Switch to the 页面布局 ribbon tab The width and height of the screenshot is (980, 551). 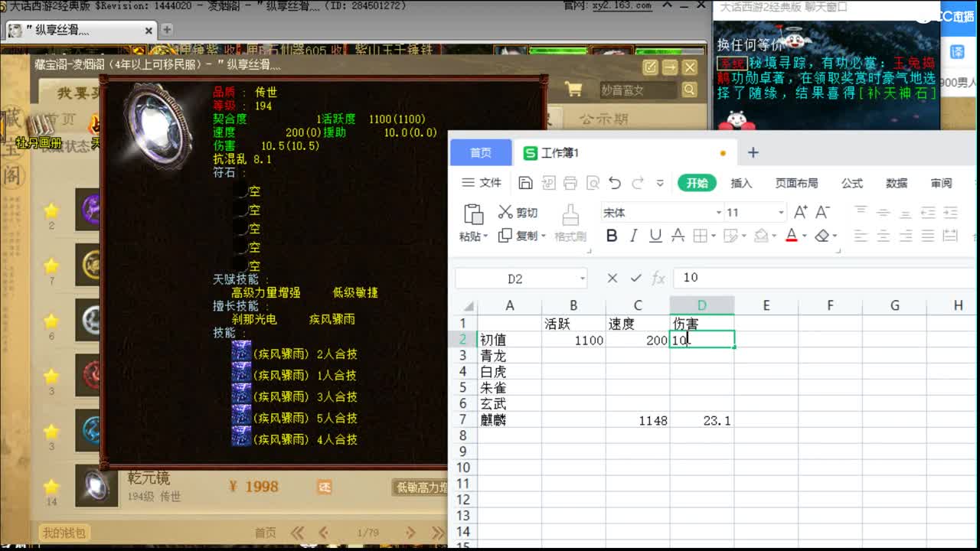click(x=796, y=183)
